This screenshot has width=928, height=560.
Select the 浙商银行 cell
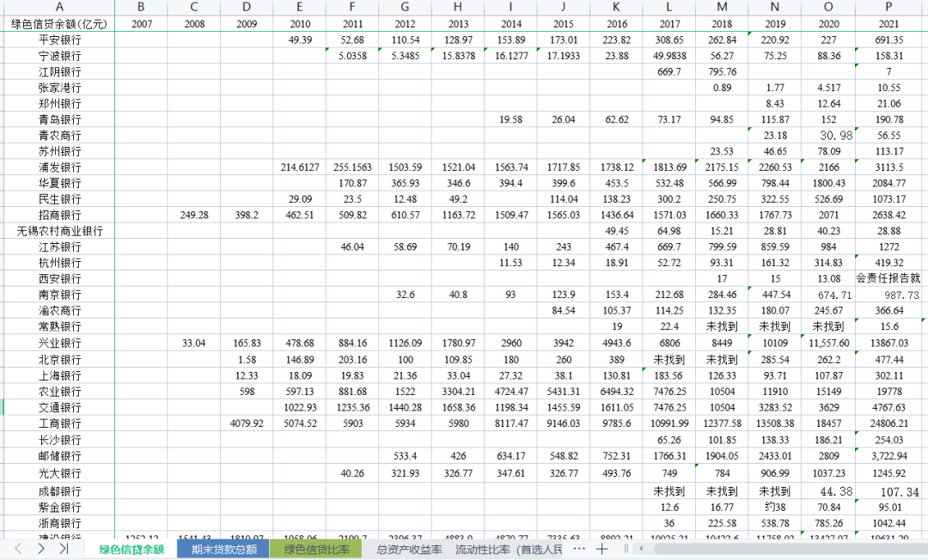pyautogui.click(x=59, y=523)
